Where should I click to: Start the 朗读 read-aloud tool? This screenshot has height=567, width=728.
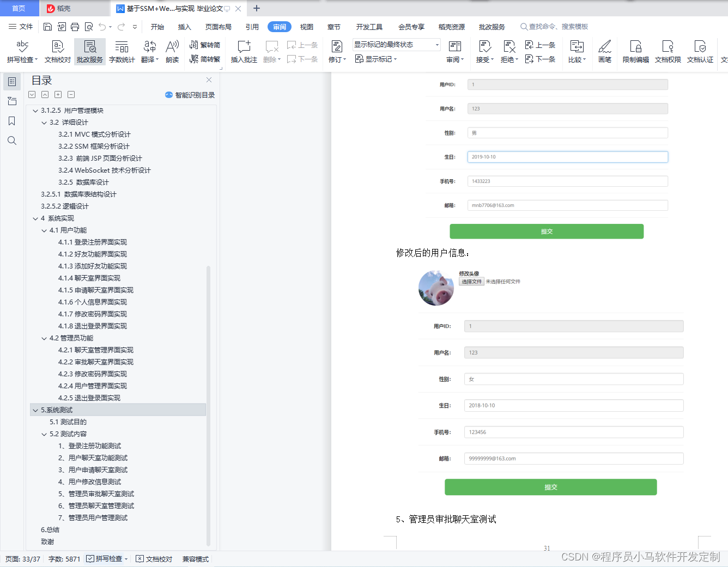coord(172,52)
